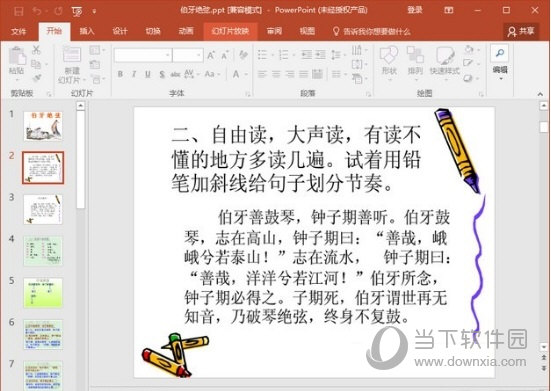
Task: Clear all formatting icon
Action: point(243,55)
